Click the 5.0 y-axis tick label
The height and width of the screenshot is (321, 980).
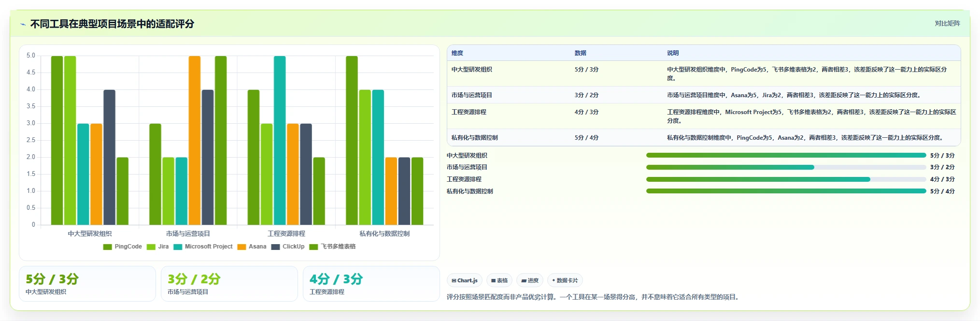[x=31, y=56]
